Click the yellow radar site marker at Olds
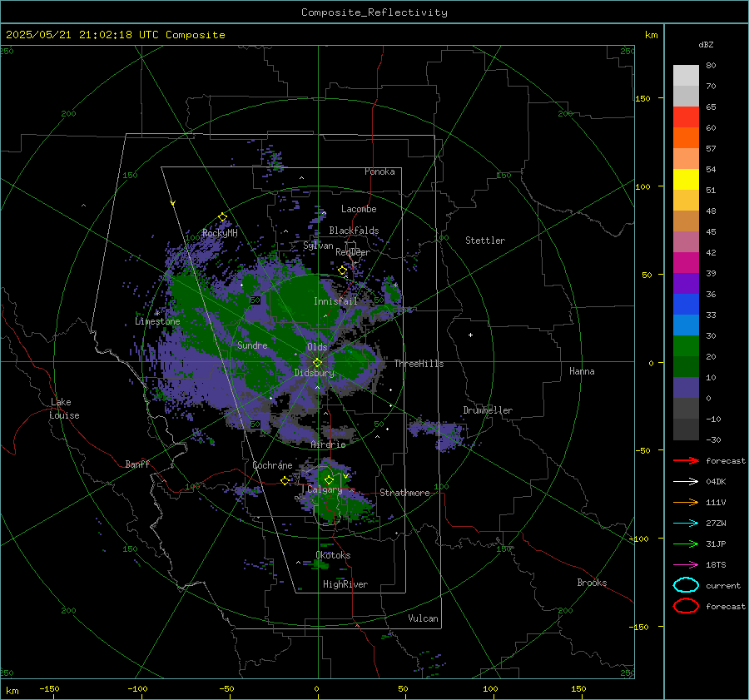The height and width of the screenshot is (700, 749). (318, 363)
